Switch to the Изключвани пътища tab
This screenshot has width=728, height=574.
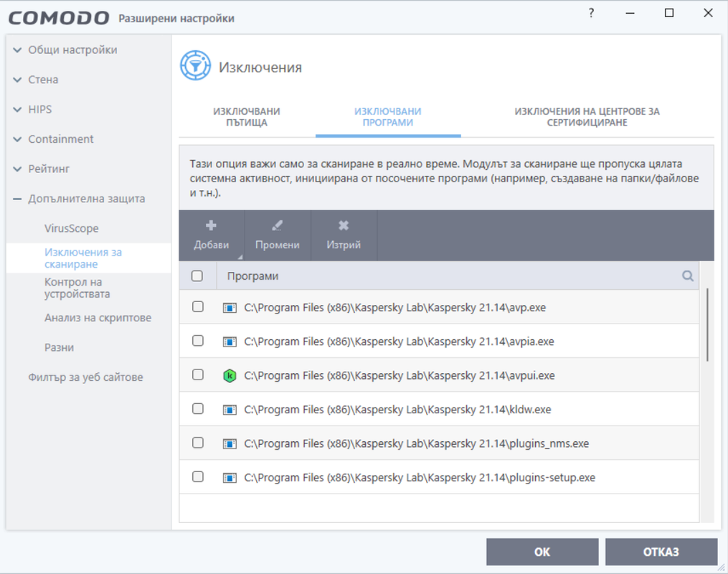coord(247,117)
